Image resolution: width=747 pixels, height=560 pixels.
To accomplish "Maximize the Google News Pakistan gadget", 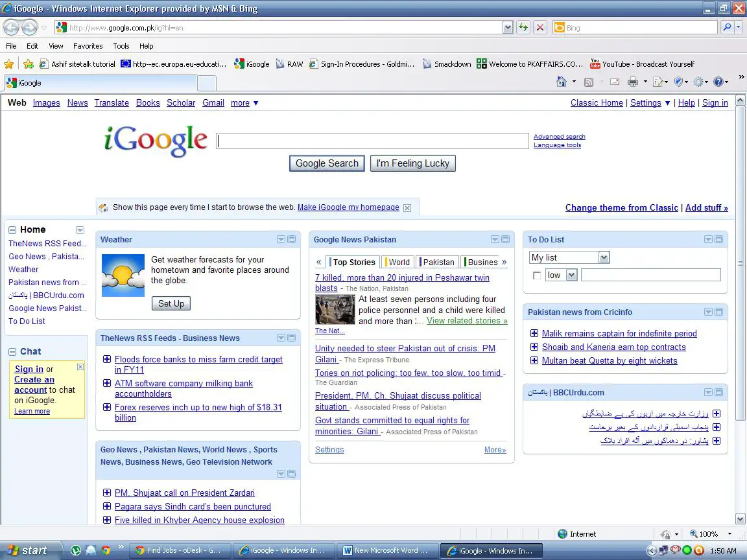I will click(506, 239).
